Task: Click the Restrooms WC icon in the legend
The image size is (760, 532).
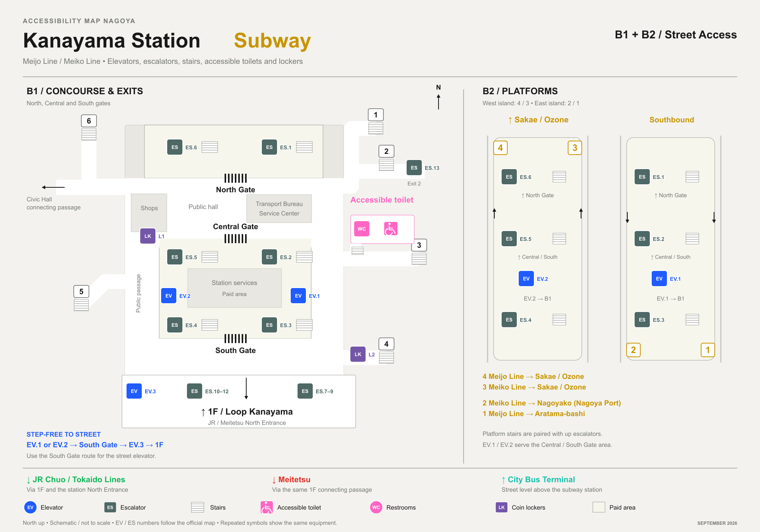Action: coord(376,507)
